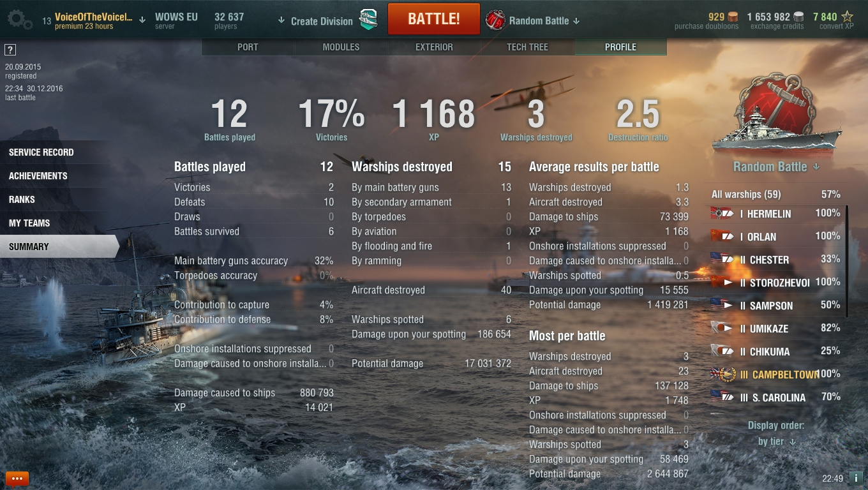Open the Random Battle statistics filter dropdown

pyautogui.click(x=776, y=167)
